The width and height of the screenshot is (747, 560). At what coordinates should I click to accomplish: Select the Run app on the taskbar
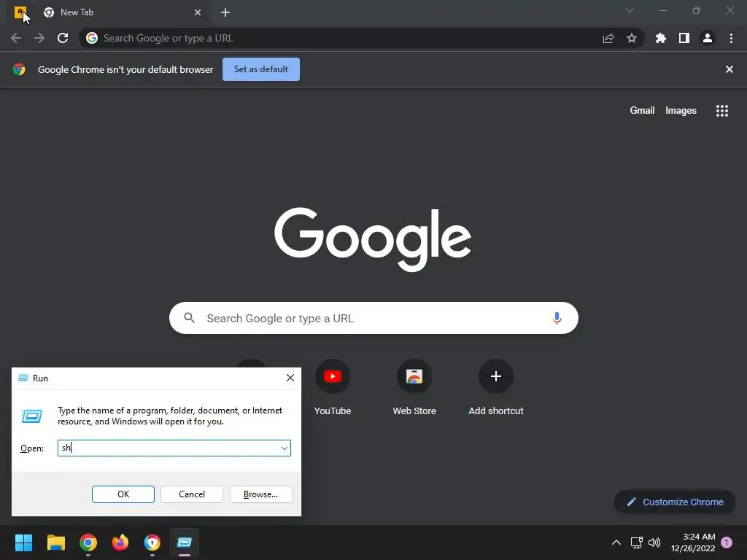click(x=185, y=542)
